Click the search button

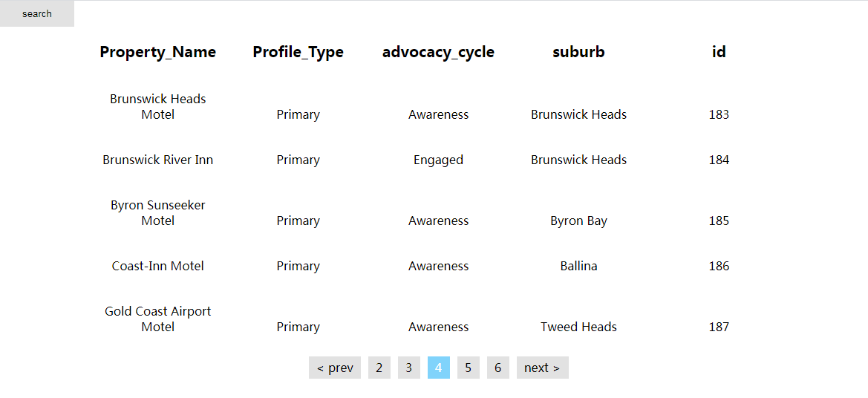pos(37,13)
